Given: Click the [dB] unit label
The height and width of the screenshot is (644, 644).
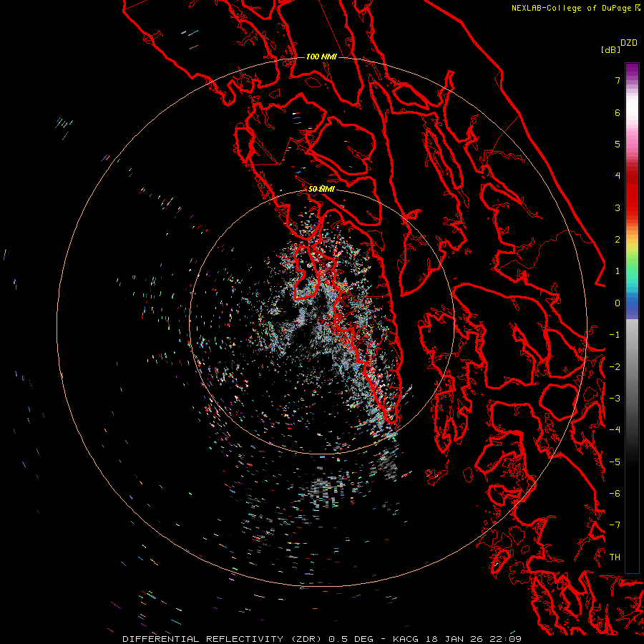Looking at the screenshot, I should tap(611, 49).
